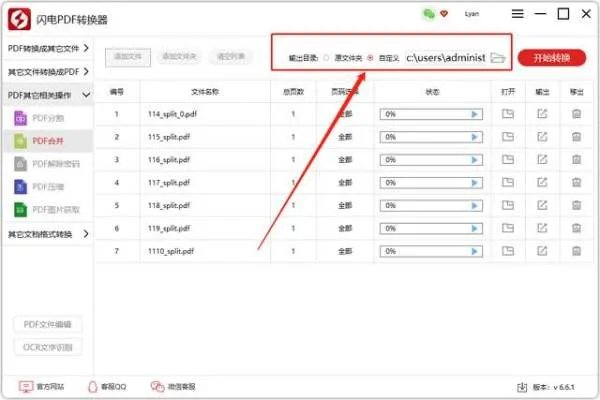Open the PDF文件编辑 button in sidebar
600x400 pixels.
[x=48, y=325]
